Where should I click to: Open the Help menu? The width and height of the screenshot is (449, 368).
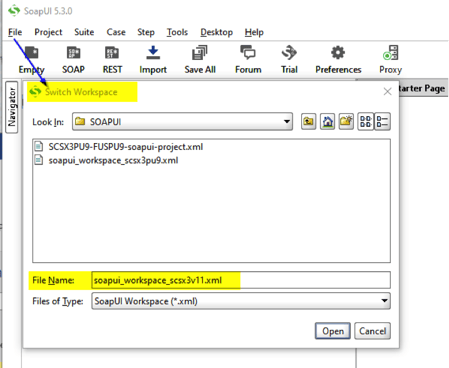point(254,32)
